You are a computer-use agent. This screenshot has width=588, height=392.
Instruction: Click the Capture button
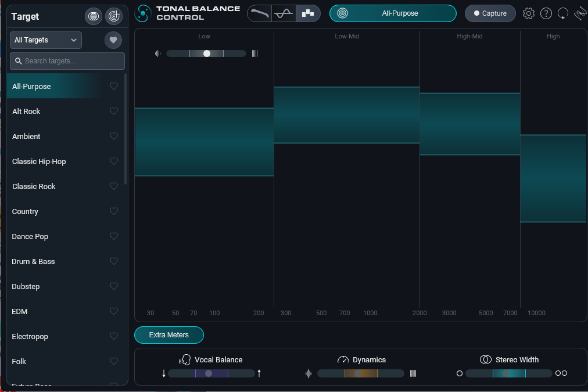pyautogui.click(x=490, y=13)
